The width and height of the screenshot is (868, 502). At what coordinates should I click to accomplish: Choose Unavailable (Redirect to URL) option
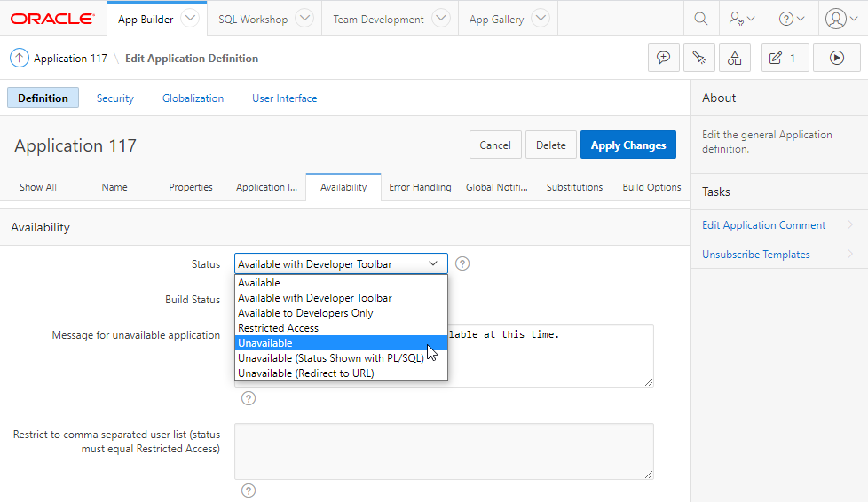coord(341,373)
